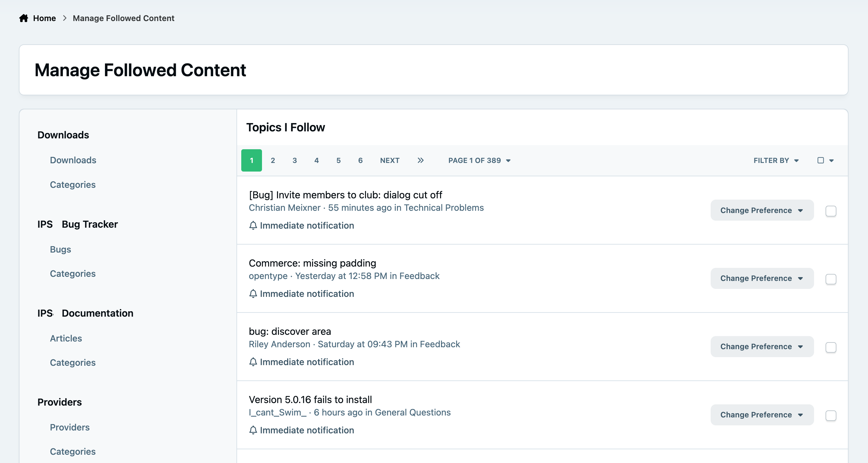Image resolution: width=868 pixels, height=463 pixels.
Task: Click 'Manage Followed Content' breadcrumb text
Action: [123, 18]
